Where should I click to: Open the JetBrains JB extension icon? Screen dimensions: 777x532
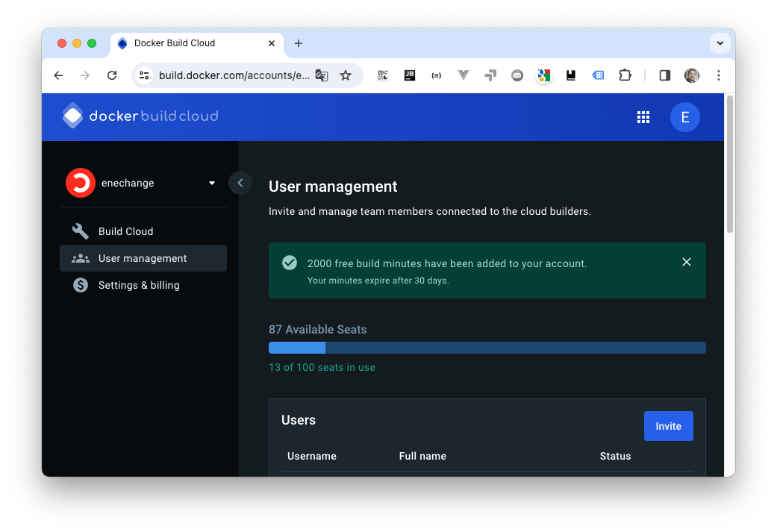click(x=409, y=75)
